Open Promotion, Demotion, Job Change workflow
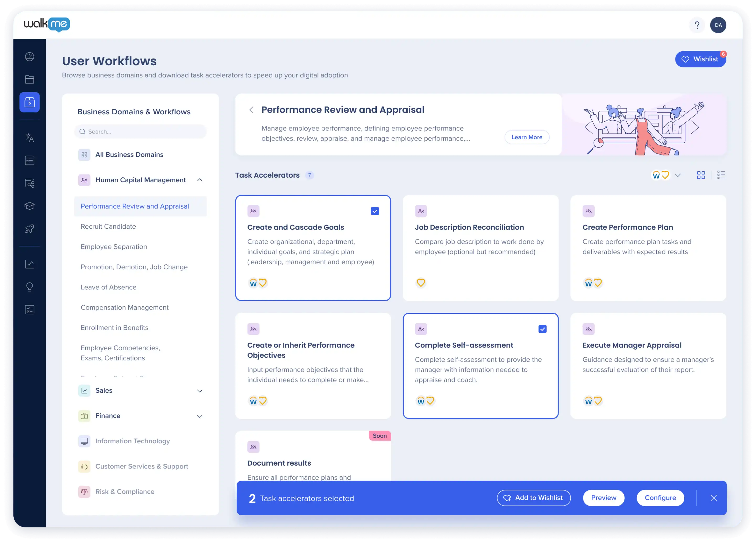The image size is (756, 543). [134, 267]
